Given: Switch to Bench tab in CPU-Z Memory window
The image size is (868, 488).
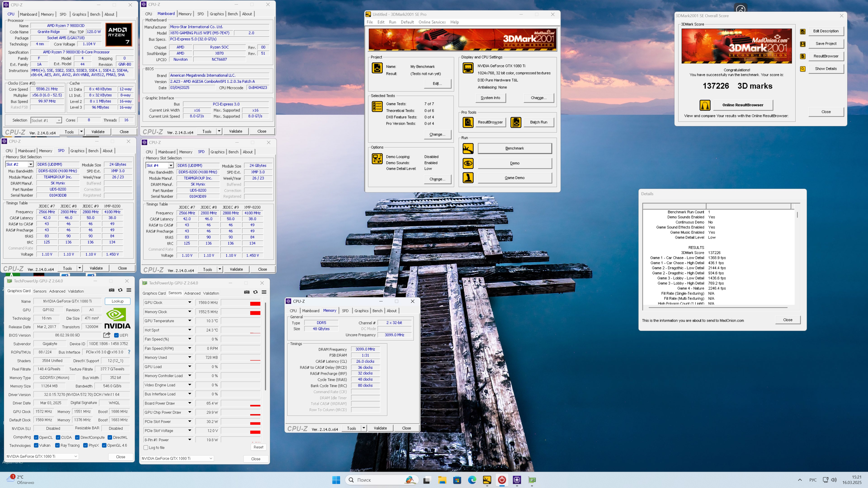Looking at the screenshot, I should click(x=377, y=310).
